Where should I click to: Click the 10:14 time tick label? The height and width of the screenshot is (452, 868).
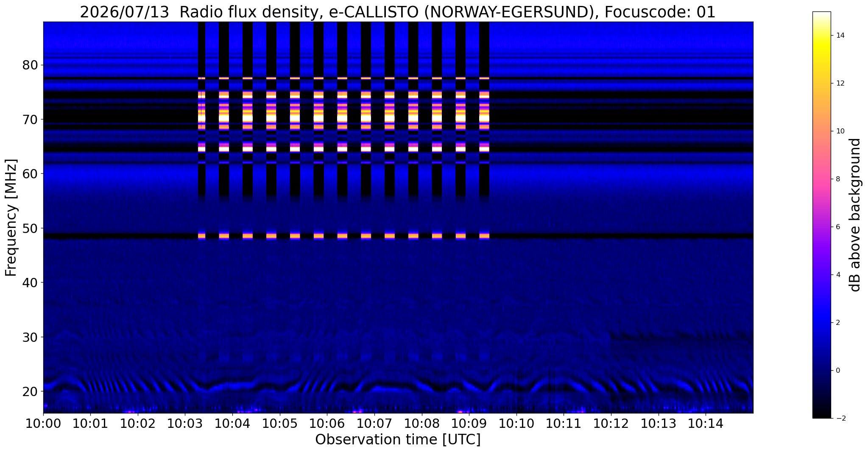click(706, 423)
